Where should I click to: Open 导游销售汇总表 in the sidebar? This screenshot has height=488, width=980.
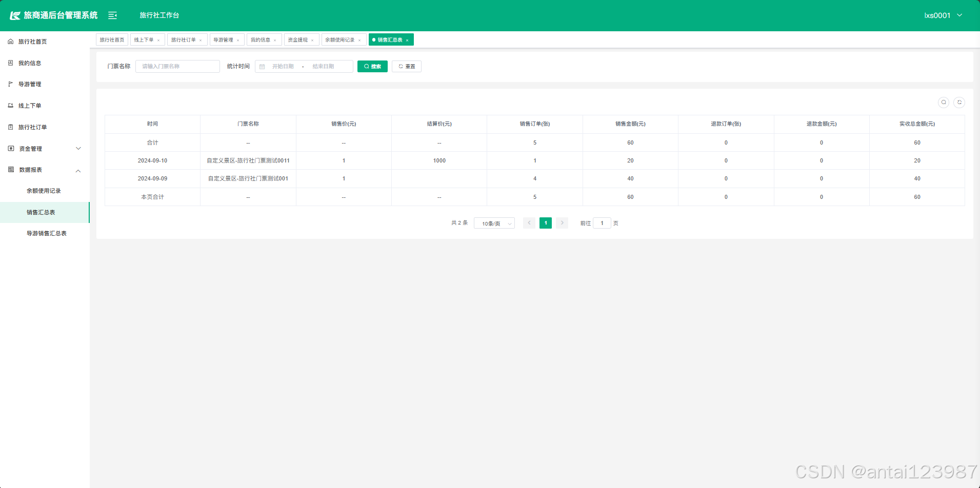(45, 233)
